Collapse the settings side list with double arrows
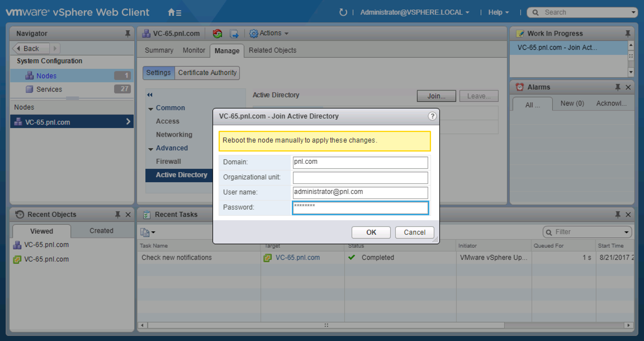 coord(149,95)
